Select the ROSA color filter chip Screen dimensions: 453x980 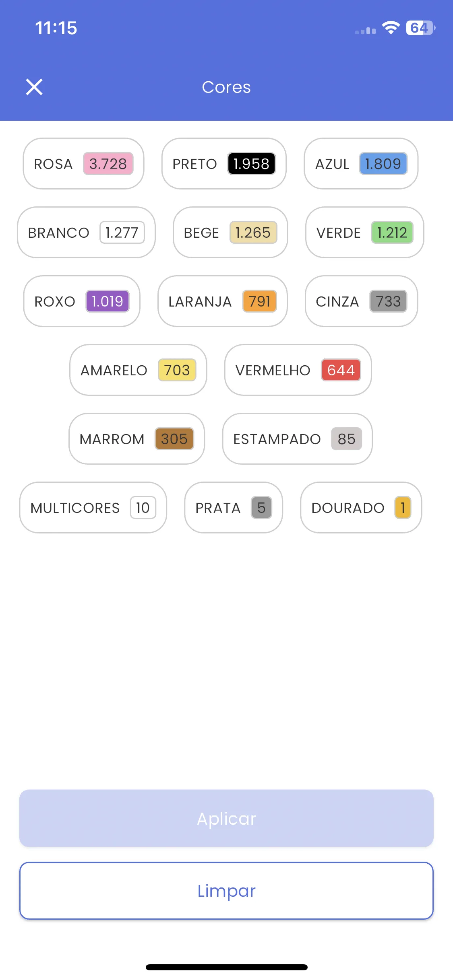tap(83, 164)
